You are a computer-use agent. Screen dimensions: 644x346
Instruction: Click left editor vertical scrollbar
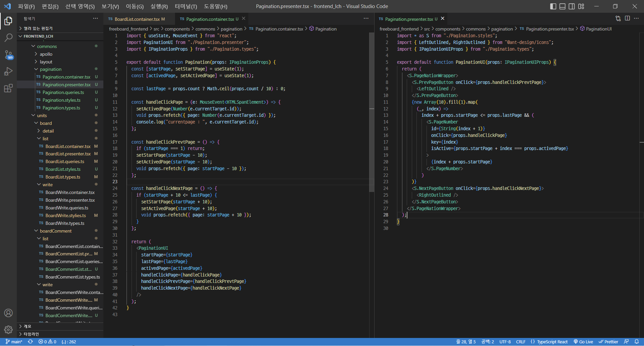[371, 112]
